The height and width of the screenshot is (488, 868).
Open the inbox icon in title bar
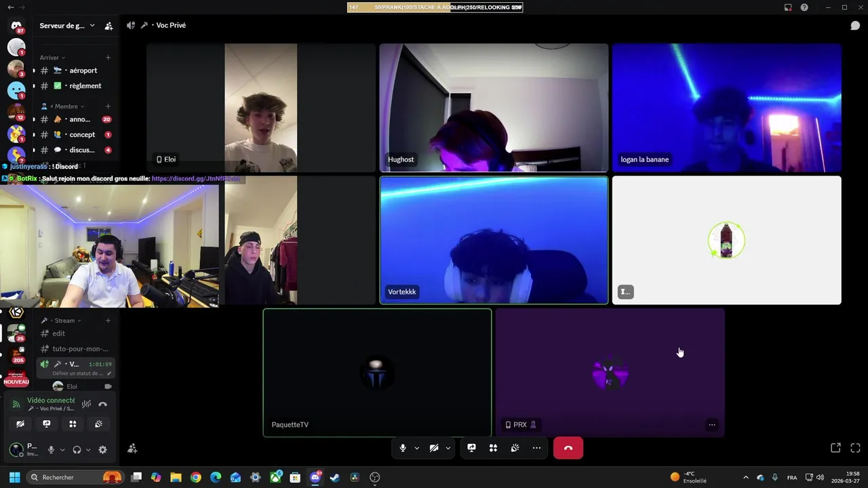[x=788, y=7]
